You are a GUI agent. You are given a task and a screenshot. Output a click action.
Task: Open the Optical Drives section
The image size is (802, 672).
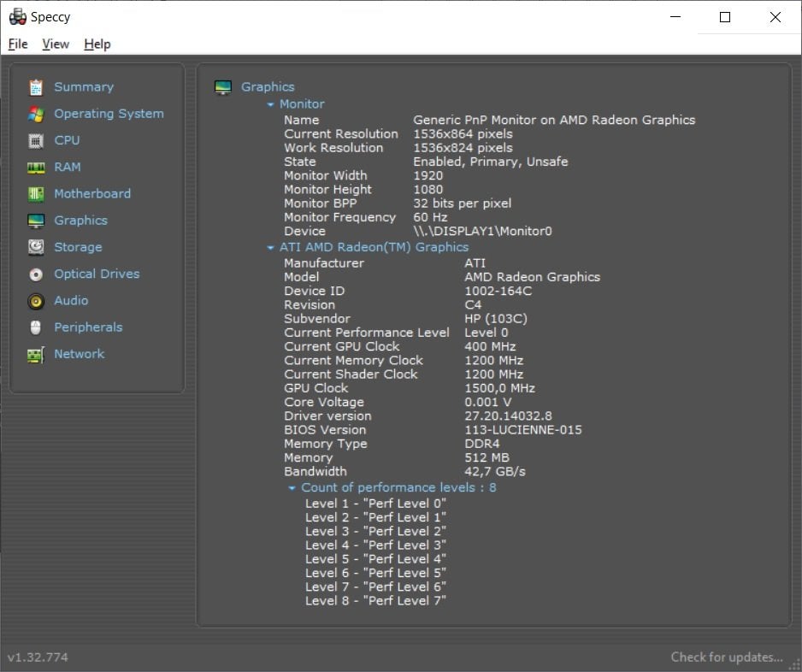[97, 274]
